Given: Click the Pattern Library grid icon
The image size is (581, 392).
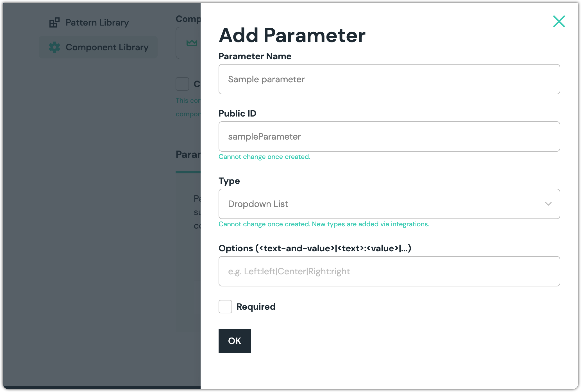Looking at the screenshot, I should click(x=54, y=22).
